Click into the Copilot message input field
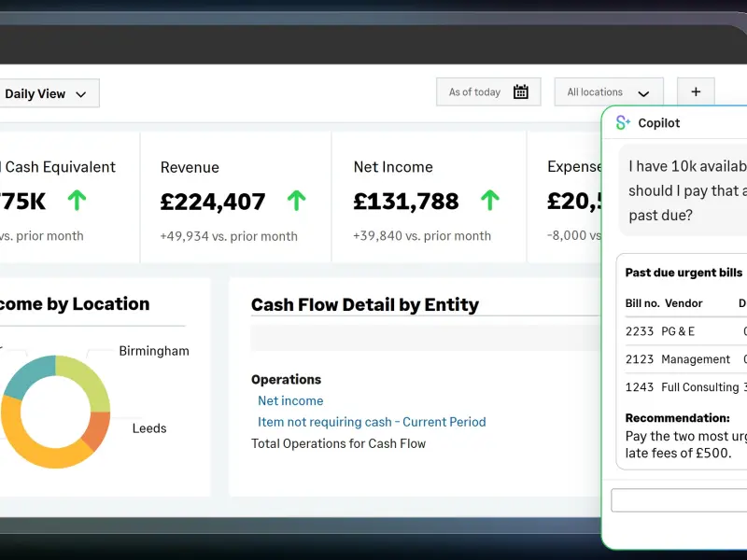 click(679, 500)
